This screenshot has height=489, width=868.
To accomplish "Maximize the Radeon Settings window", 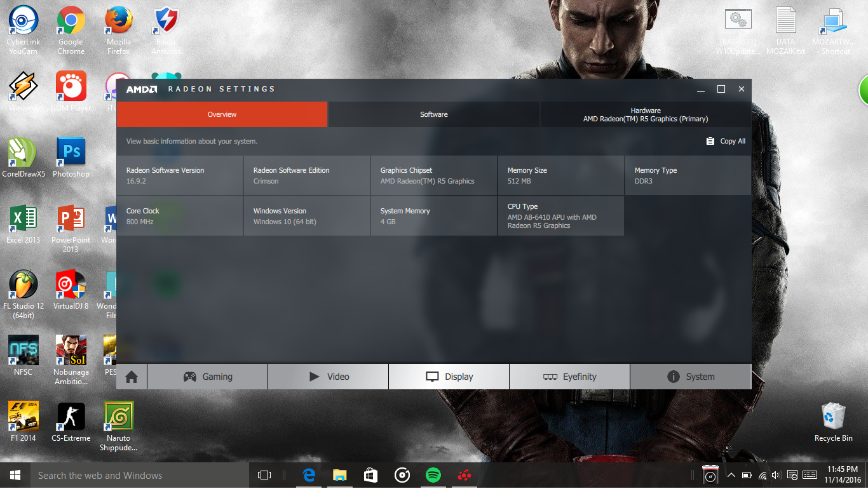I will [x=721, y=90].
